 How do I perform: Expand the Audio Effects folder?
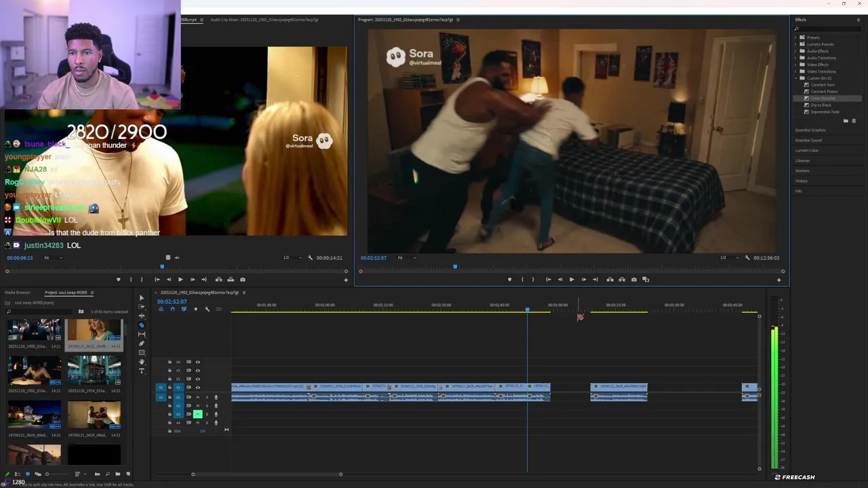[796, 51]
